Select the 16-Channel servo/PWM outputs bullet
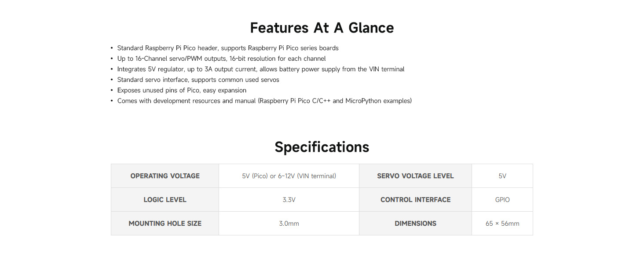This screenshot has width=644, height=264. [221, 59]
